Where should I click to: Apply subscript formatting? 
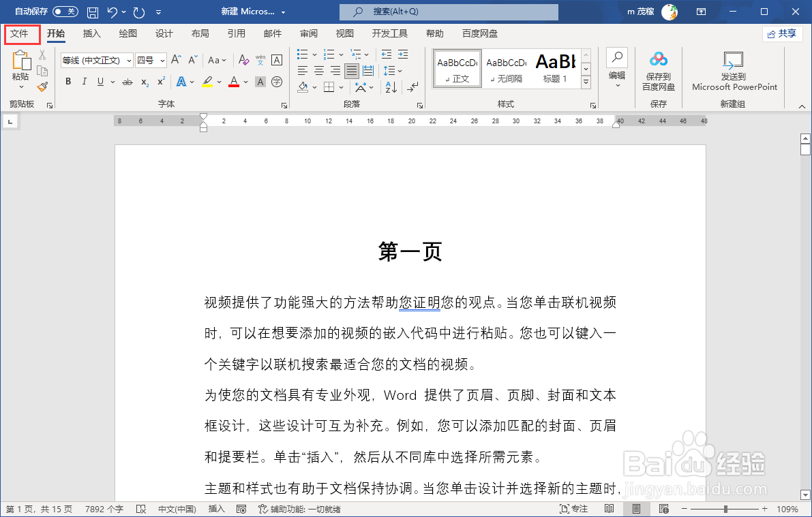coord(145,82)
